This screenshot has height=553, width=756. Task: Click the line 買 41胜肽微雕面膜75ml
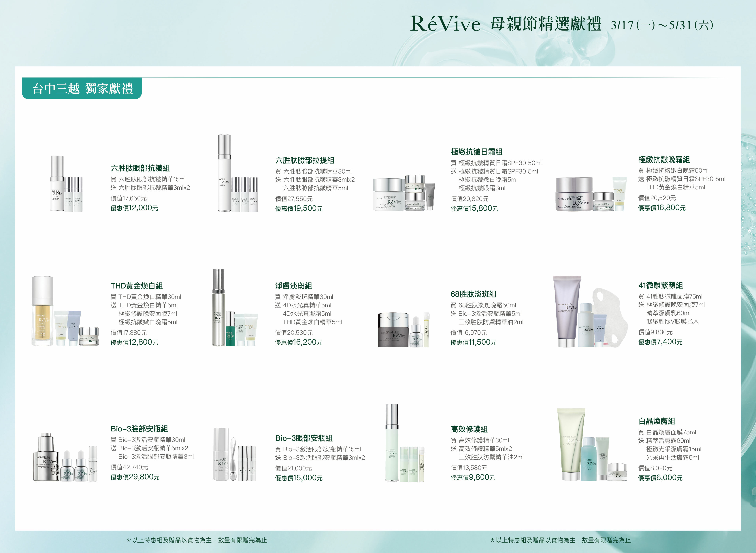[670, 297]
